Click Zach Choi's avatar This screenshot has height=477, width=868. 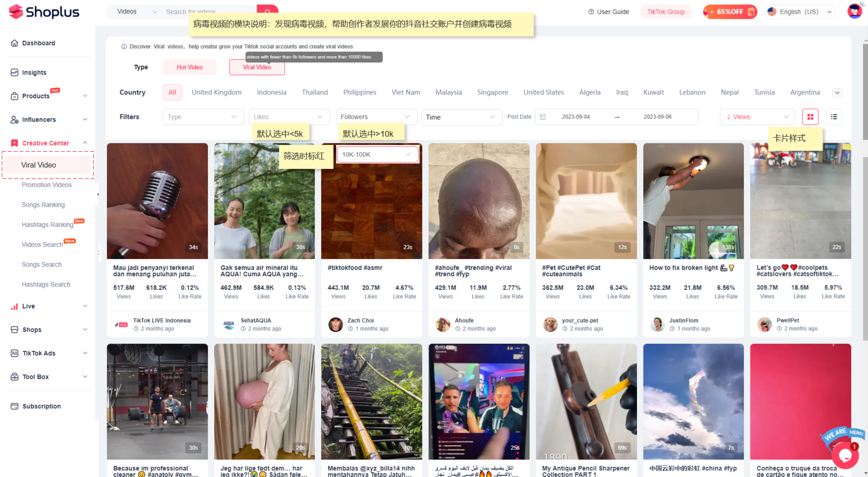[335, 325]
